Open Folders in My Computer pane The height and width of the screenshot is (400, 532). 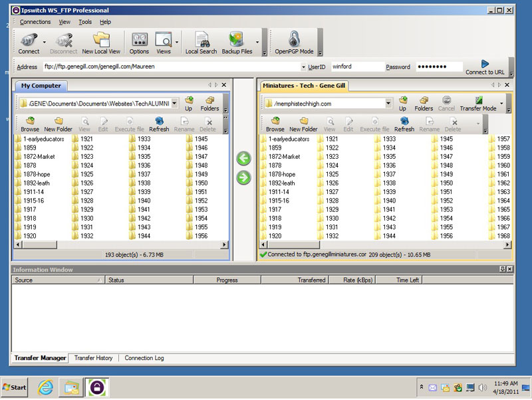[x=209, y=104]
